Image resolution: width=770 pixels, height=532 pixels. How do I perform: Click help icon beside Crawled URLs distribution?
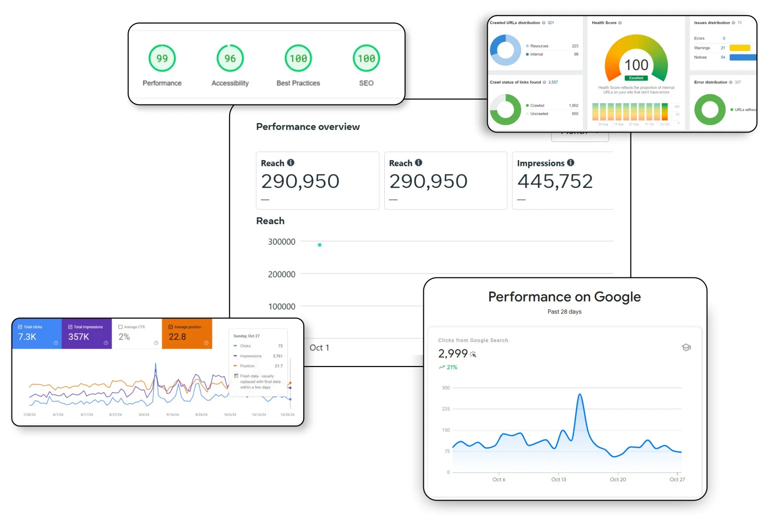click(x=544, y=23)
